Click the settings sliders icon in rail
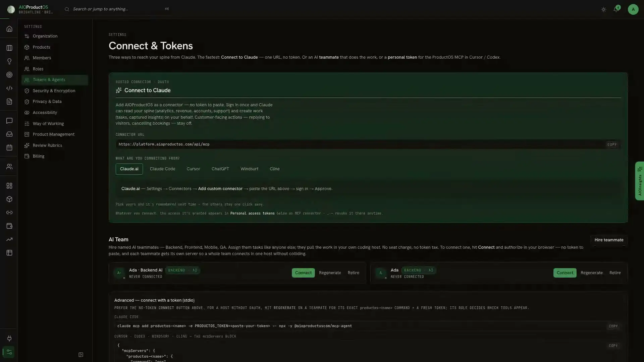The image size is (644, 362). 9,352
